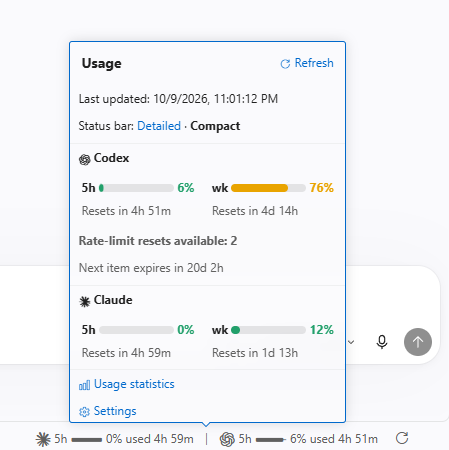Click the Claude icon in status bar
This screenshot has height=450, width=449.
(43, 439)
